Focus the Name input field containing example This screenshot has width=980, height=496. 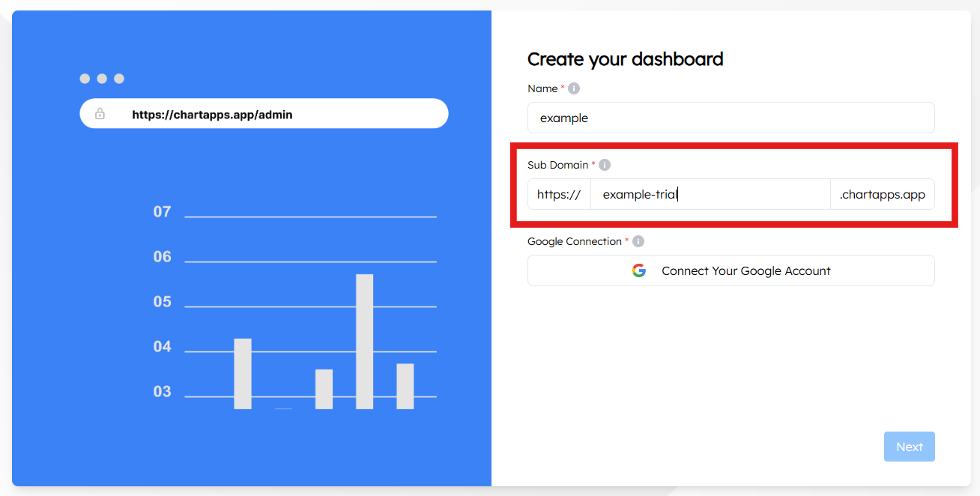click(731, 118)
